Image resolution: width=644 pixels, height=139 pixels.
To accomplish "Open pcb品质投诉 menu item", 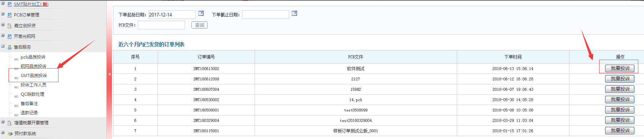I will 33,57.
